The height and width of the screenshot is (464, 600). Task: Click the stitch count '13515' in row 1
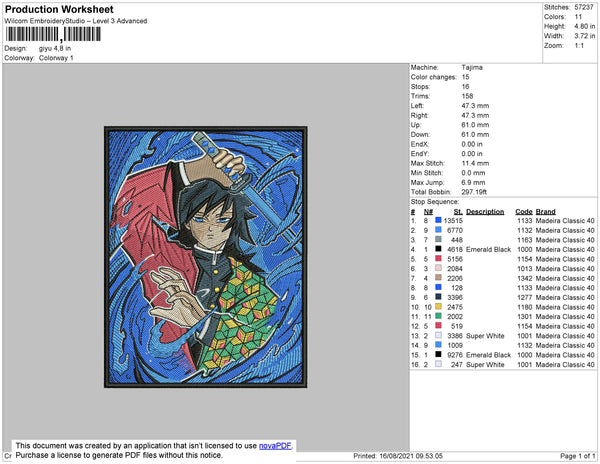tap(453, 221)
